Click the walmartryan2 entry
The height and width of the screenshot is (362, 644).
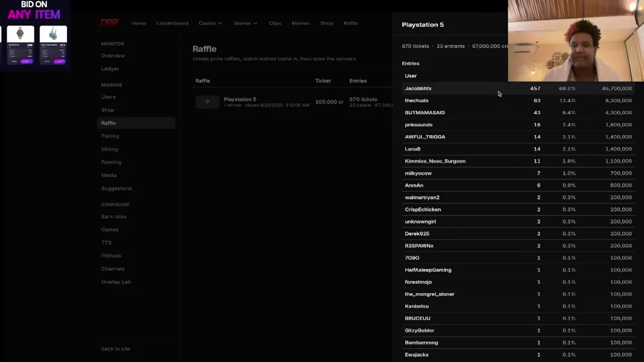(x=518, y=197)
